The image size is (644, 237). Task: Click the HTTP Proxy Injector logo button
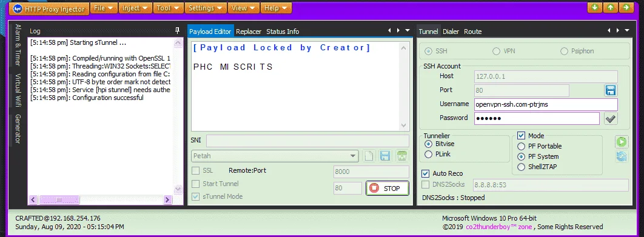pyautogui.click(x=49, y=8)
